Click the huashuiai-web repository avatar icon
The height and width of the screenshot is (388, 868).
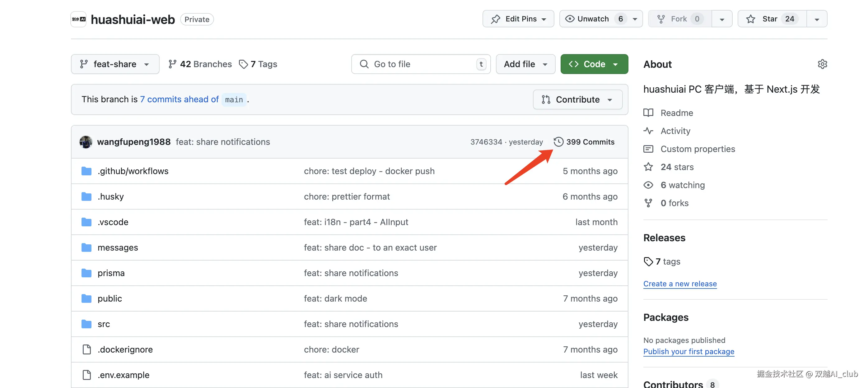tap(78, 19)
